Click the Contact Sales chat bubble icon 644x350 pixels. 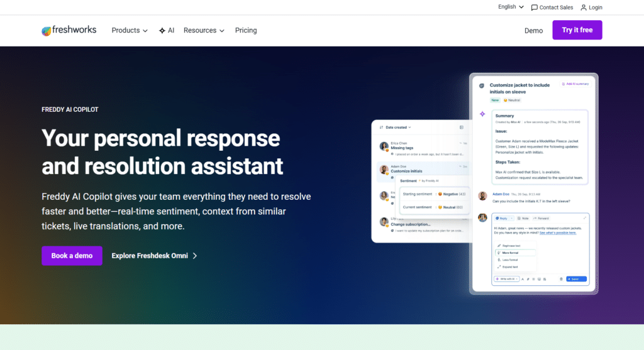[x=535, y=8]
